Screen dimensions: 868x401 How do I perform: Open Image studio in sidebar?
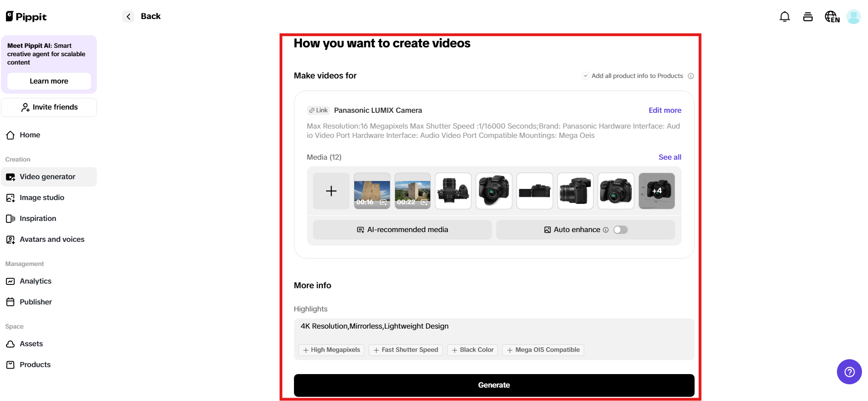(x=49, y=198)
